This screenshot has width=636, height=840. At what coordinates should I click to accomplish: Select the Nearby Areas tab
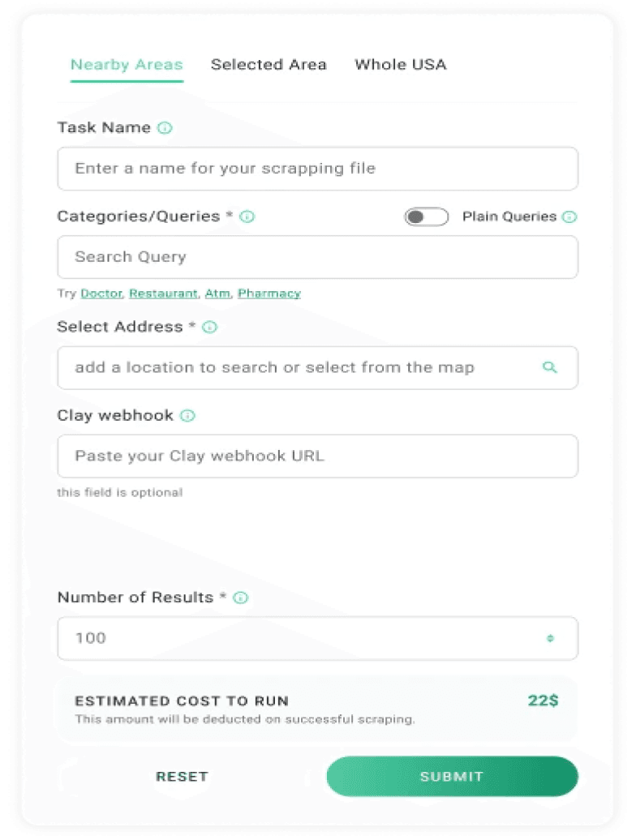coord(127,65)
